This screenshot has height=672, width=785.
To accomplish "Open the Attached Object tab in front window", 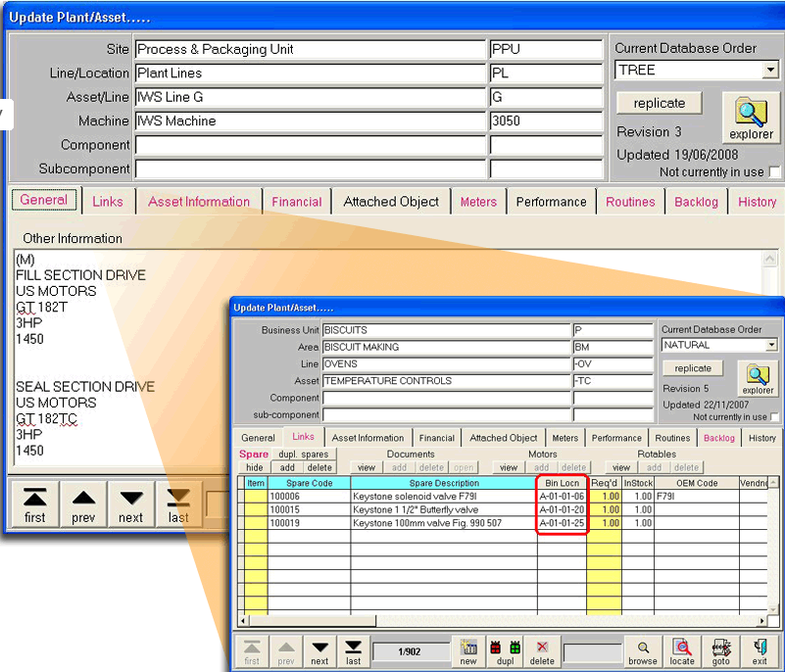I will point(503,438).
